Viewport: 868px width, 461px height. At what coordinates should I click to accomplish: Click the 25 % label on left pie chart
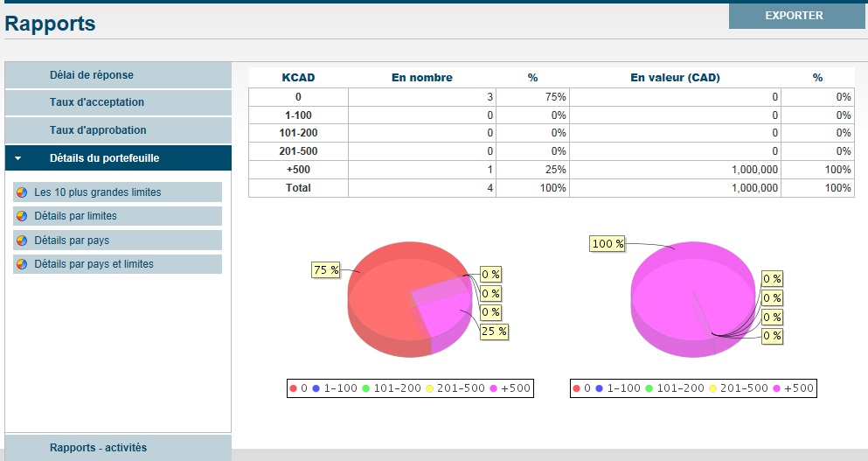coord(494,332)
